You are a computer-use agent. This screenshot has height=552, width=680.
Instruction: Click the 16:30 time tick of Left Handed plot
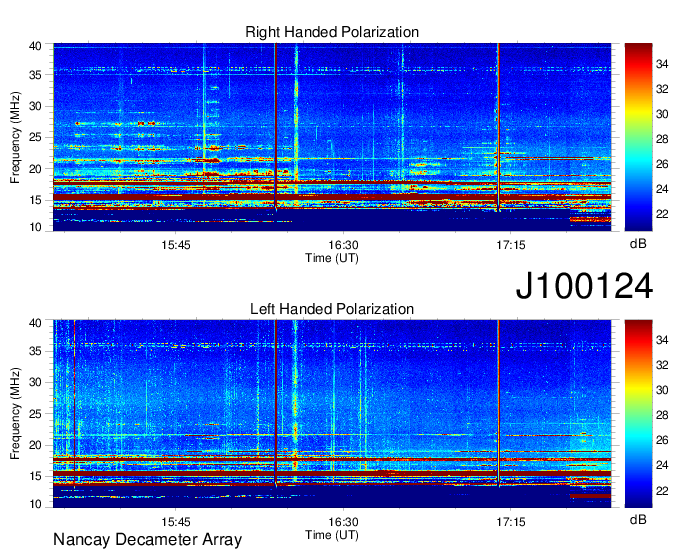point(343,522)
